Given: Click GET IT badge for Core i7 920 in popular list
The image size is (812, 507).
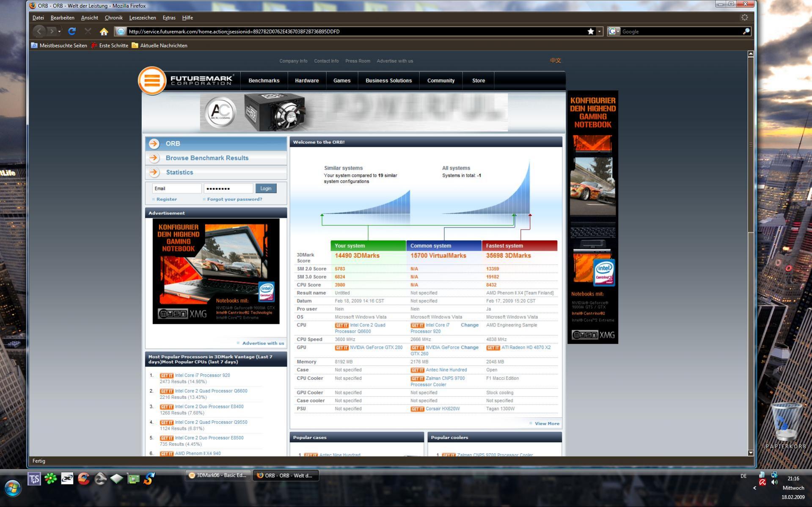Looking at the screenshot, I should coord(167,375).
